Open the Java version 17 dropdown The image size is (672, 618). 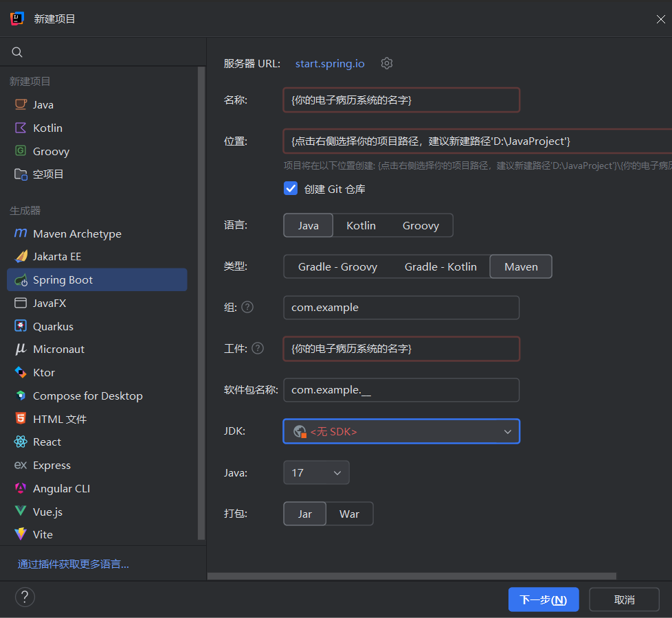pyautogui.click(x=316, y=472)
